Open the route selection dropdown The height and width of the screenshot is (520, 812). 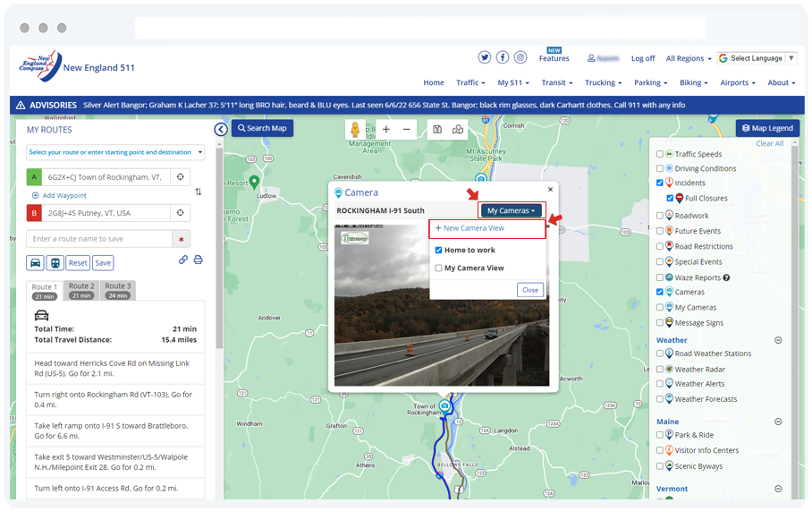115,152
